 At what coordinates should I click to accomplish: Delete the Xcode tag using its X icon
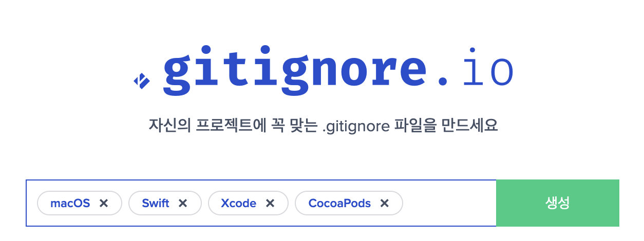point(270,204)
